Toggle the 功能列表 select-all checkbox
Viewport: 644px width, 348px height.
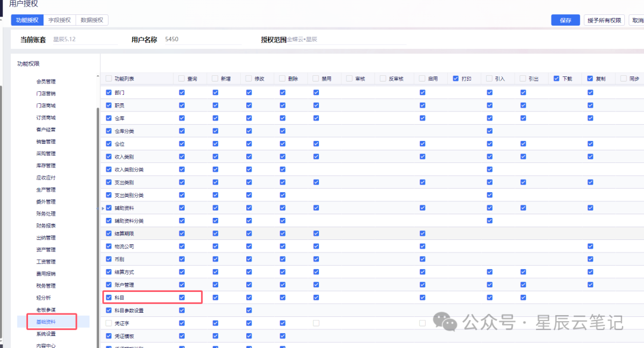point(109,79)
